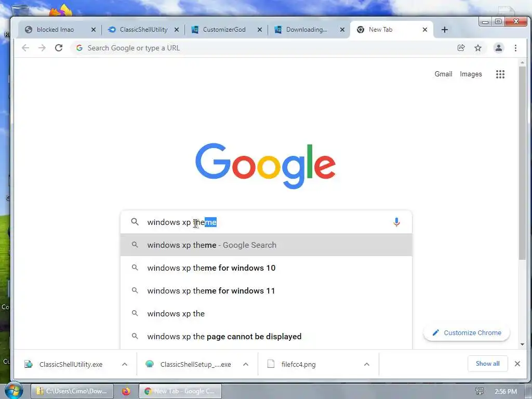Image resolution: width=532 pixels, height=399 pixels.
Task: Open the Google apps grid
Action: point(500,74)
